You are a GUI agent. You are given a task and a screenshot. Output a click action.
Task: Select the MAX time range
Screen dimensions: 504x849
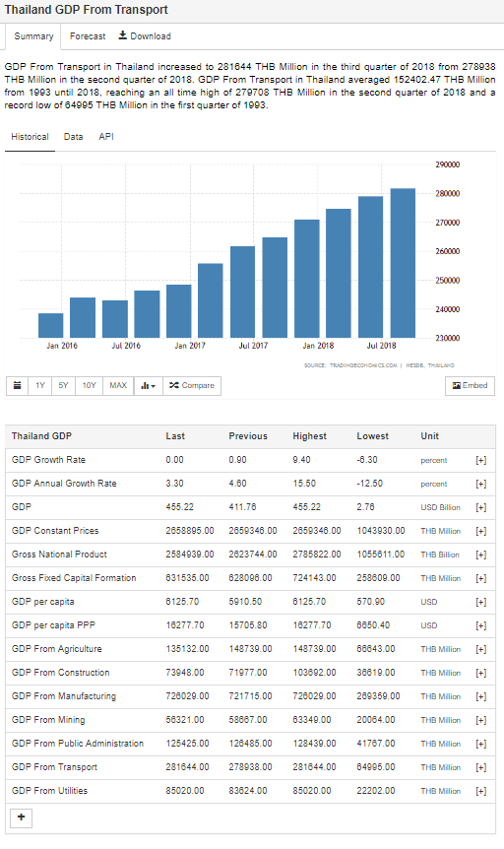pyautogui.click(x=118, y=385)
